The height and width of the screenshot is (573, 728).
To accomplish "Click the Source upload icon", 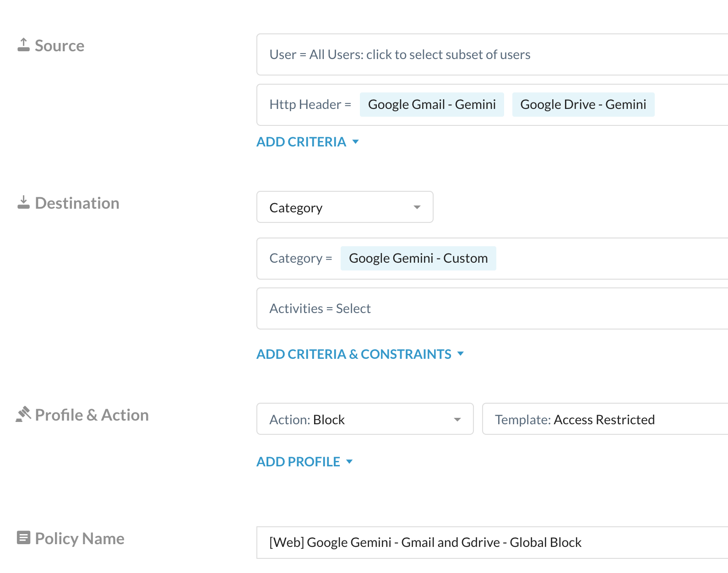I will click(x=23, y=45).
